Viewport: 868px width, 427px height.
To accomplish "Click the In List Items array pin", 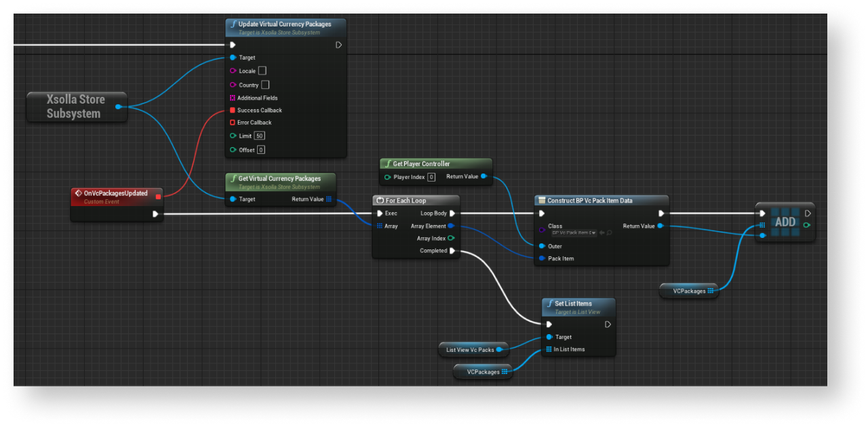I will 549,350.
